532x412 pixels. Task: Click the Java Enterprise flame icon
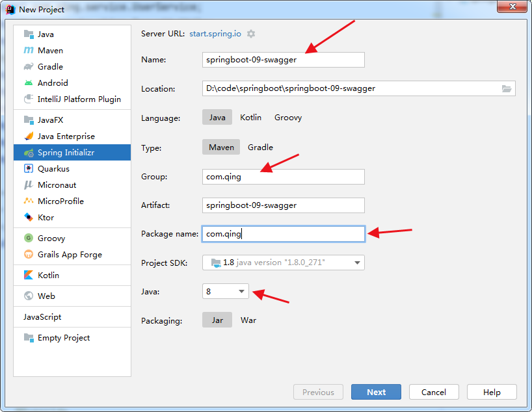[x=29, y=136]
